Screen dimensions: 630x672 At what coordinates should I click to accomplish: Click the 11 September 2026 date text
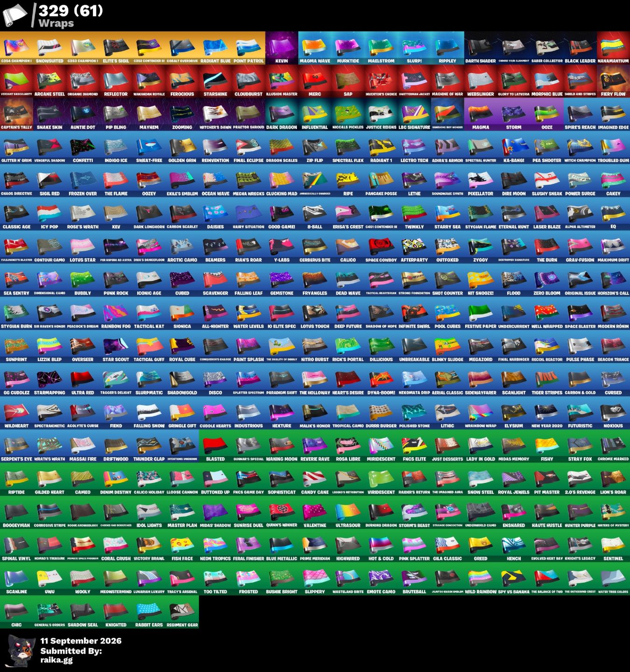click(x=81, y=641)
